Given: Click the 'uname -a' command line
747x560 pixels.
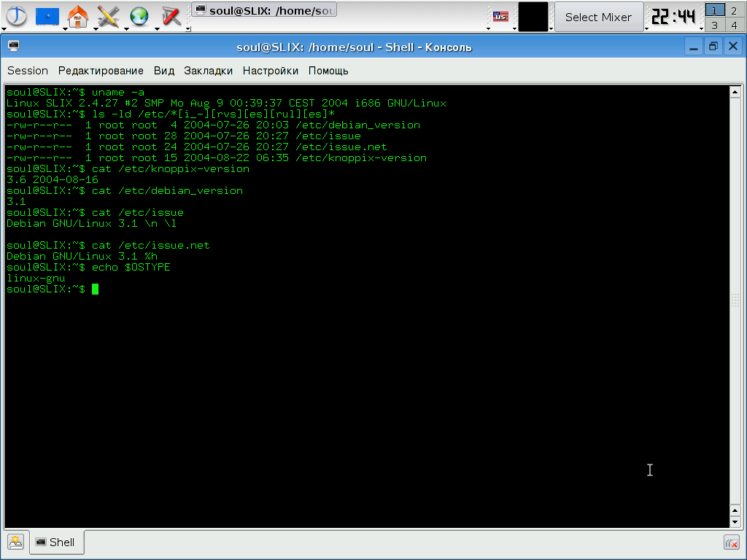Looking at the screenshot, I should click(75, 93).
